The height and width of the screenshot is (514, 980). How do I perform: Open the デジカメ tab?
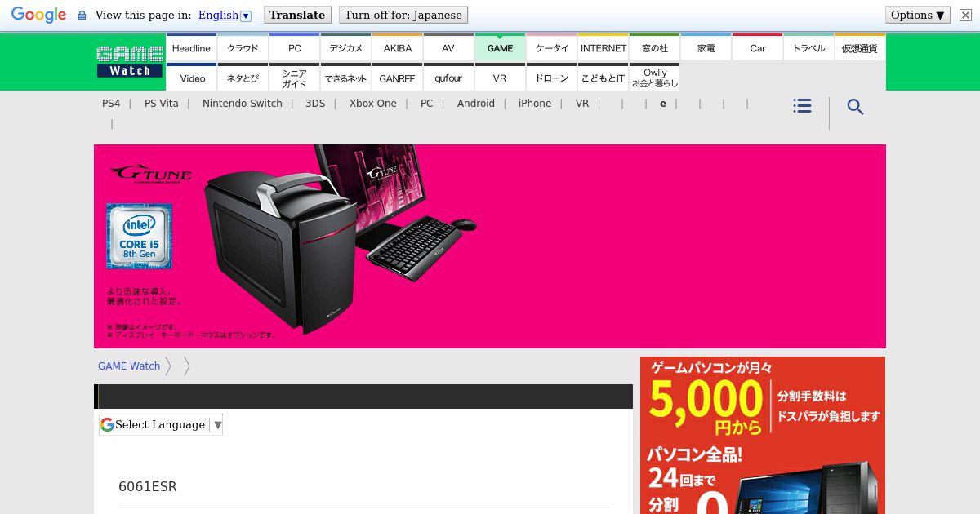click(x=345, y=48)
